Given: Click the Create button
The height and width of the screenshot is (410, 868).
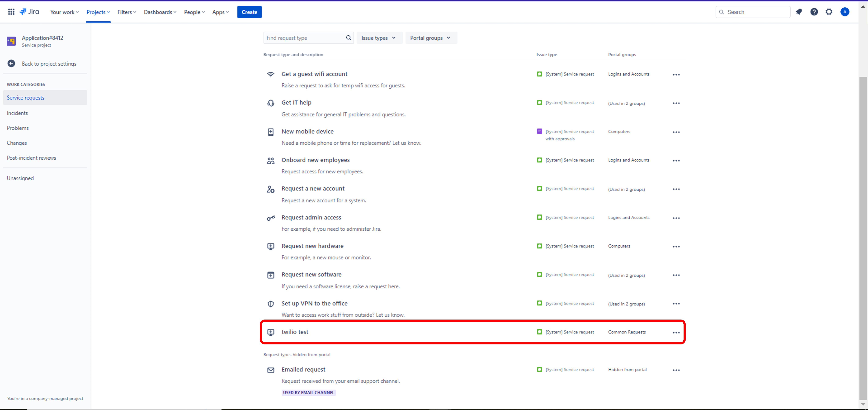Looking at the screenshot, I should (249, 12).
